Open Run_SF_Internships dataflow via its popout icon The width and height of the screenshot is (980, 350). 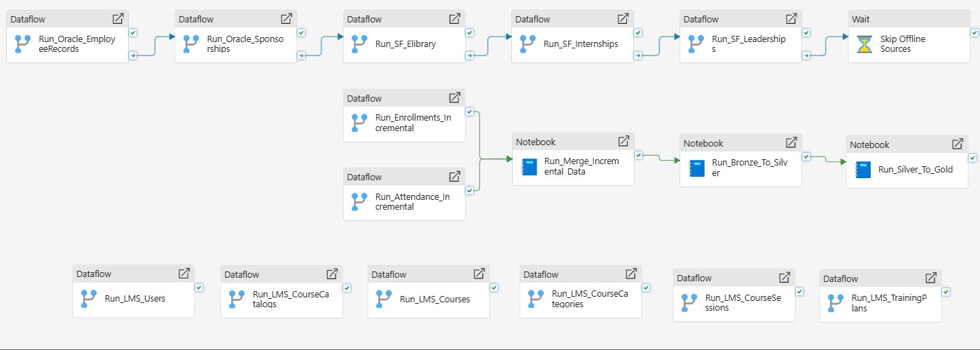(x=622, y=19)
